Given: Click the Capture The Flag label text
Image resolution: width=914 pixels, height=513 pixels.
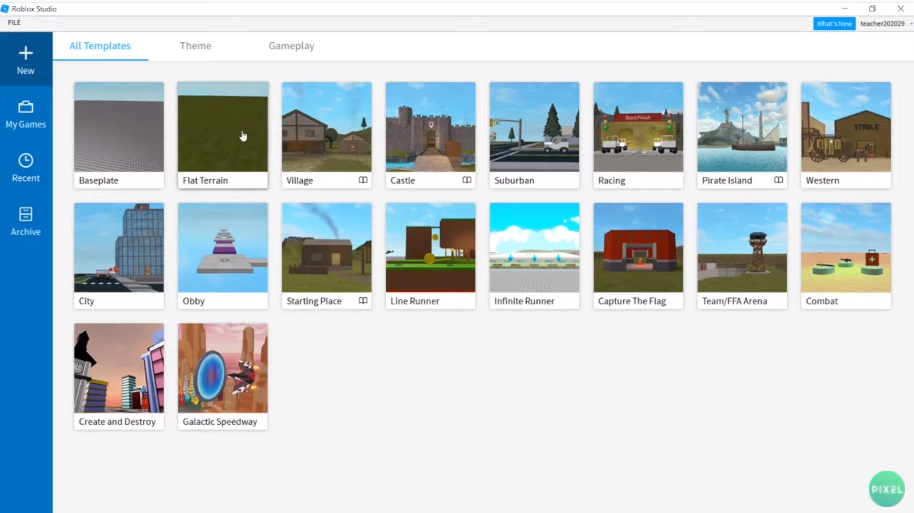Looking at the screenshot, I should point(632,301).
